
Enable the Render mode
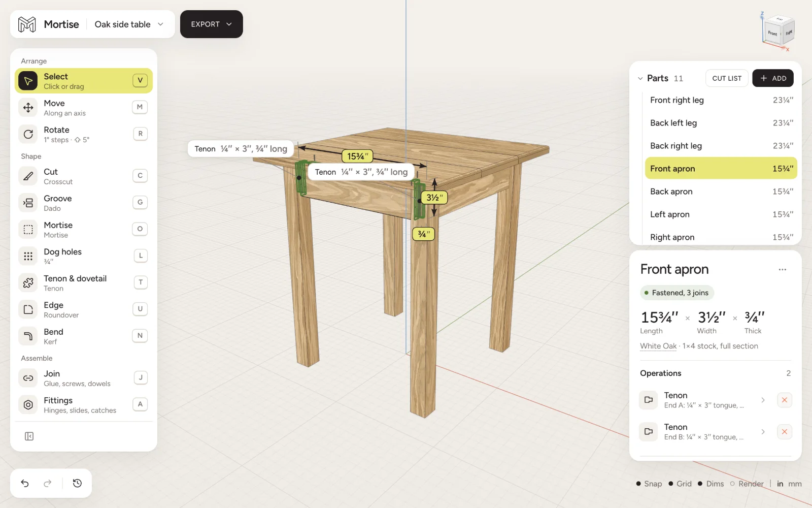click(x=747, y=484)
